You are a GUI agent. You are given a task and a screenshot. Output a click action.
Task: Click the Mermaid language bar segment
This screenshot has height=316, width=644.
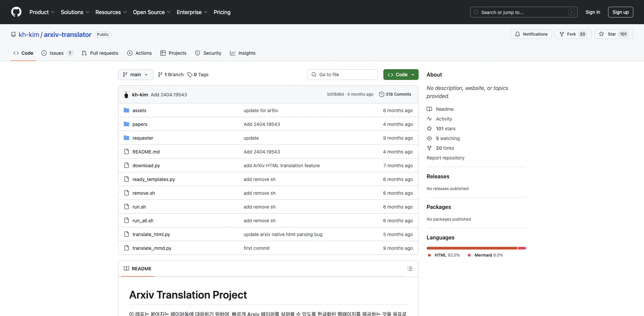522,248
